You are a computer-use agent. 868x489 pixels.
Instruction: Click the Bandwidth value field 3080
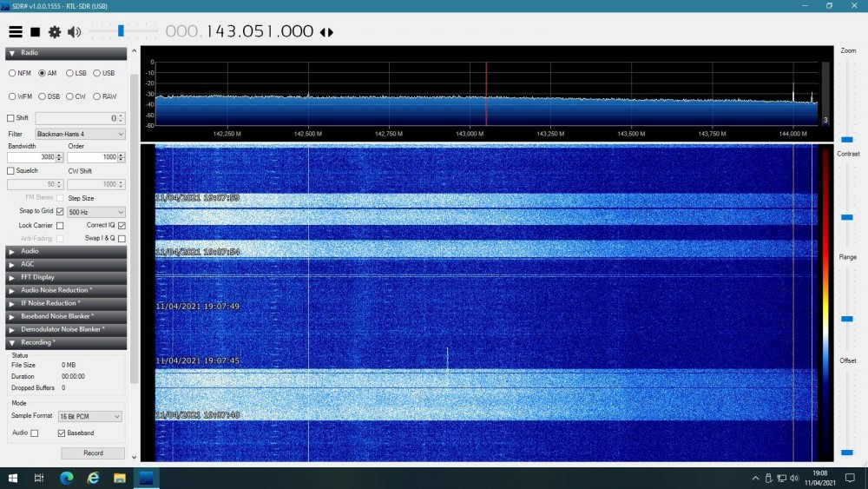click(31, 157)
